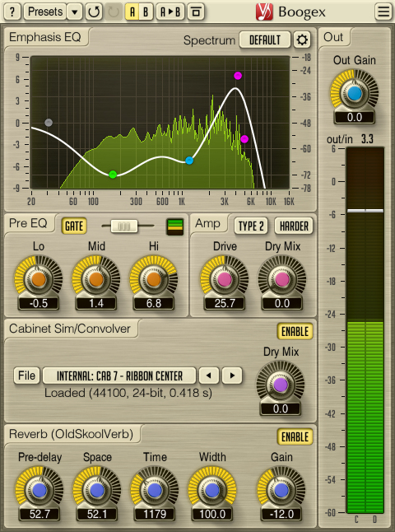Load the previous cabinet impulse arrow
The height and width of the screenshot is (532, 395).
(x=209, y=376)
